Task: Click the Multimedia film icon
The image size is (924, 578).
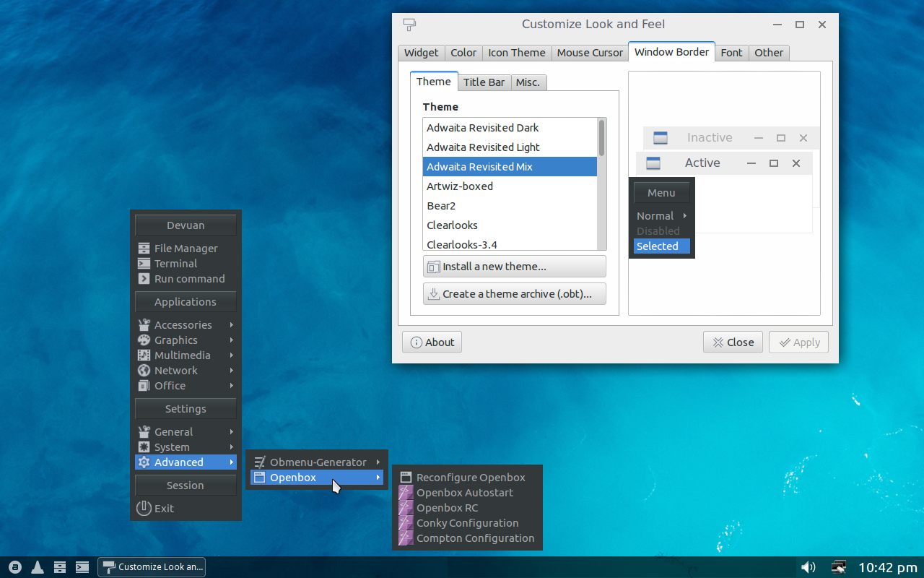Action: click(144, 355)
